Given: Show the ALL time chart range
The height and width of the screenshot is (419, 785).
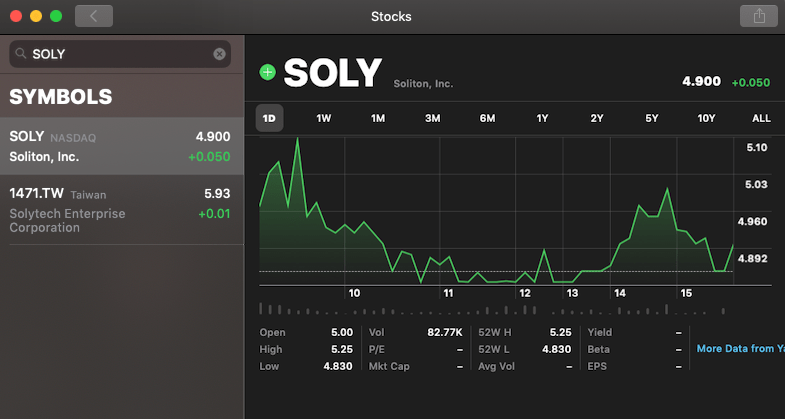Looking at the screenshot, I should (761, 119).
